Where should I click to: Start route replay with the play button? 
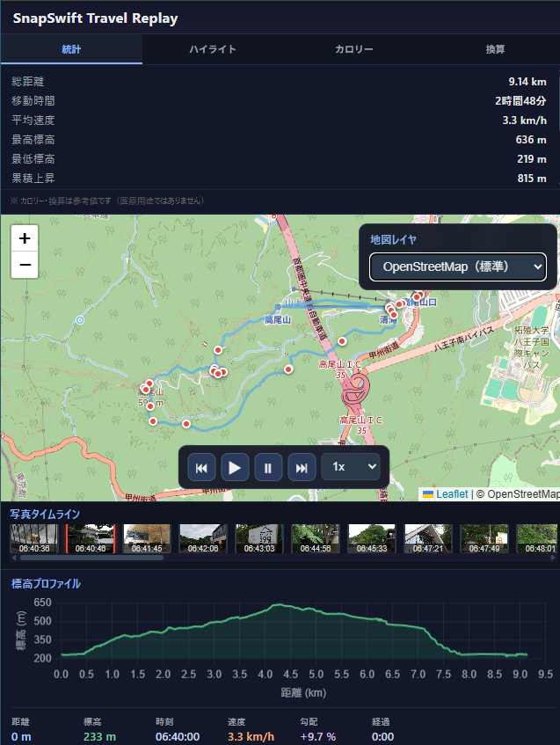(x=235, y=468)
